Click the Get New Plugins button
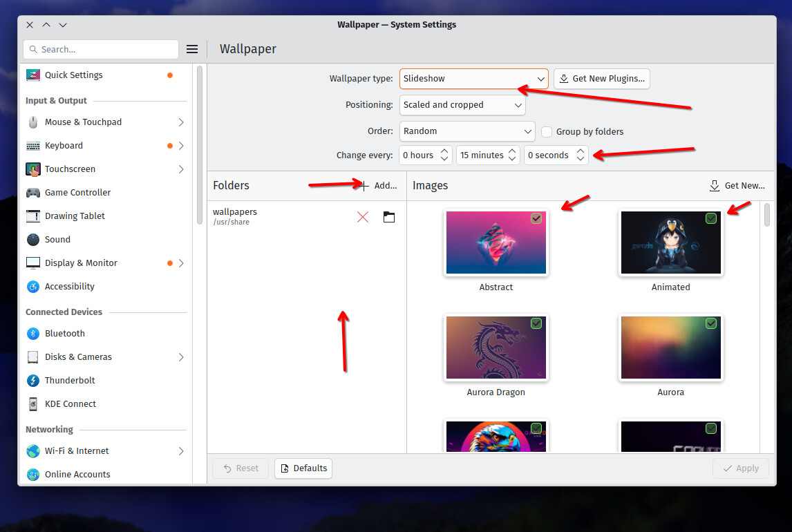This screenshot has width=792, height=532. click(x=601, y=79)
